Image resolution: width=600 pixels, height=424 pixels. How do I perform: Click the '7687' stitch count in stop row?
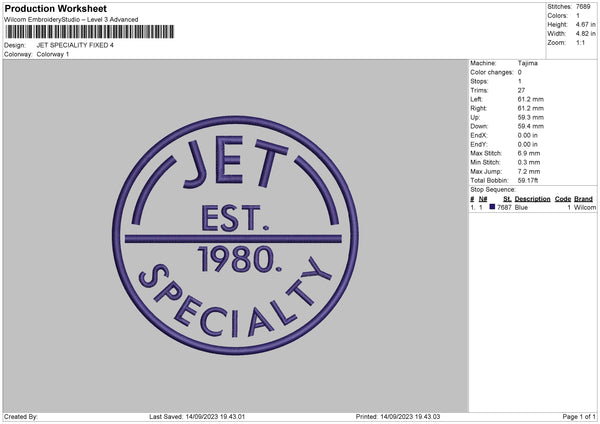click(504, 207)
